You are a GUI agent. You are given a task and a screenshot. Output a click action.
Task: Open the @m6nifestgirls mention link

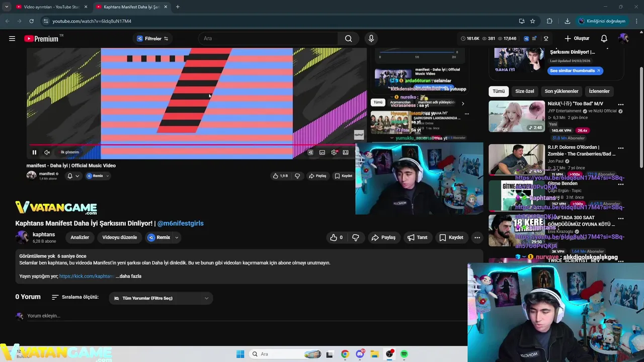[x=181, y=223]
